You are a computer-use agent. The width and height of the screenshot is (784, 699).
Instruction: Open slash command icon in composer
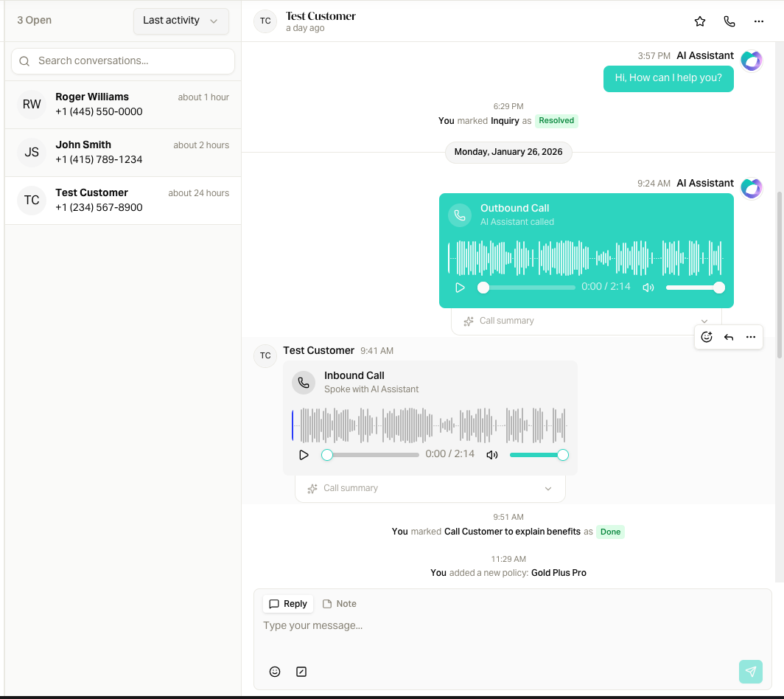pos(301,672)
